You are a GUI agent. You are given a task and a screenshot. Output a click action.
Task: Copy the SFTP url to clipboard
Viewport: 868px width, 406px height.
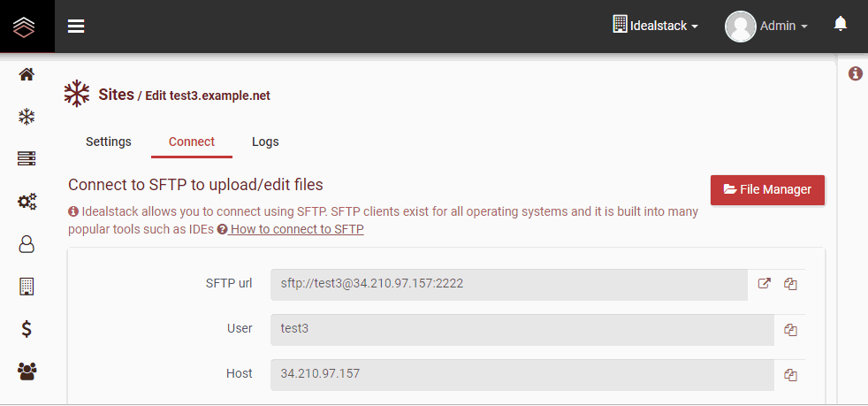pos(790,284)
